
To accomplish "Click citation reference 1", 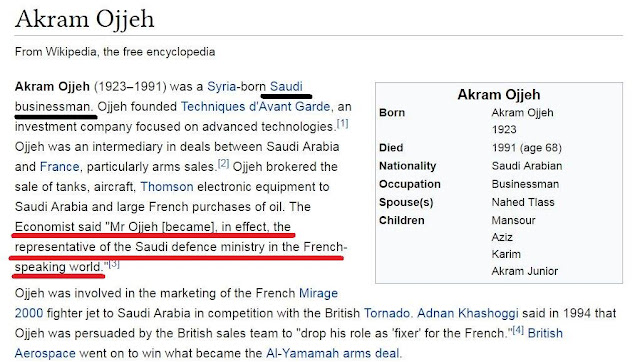I will (342, 123).
